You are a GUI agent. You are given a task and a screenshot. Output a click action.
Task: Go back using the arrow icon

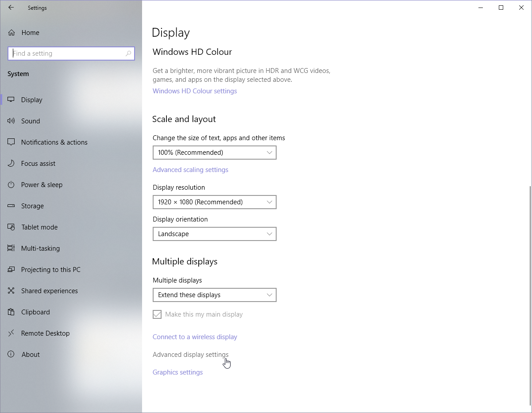click(x=11, y=8)
